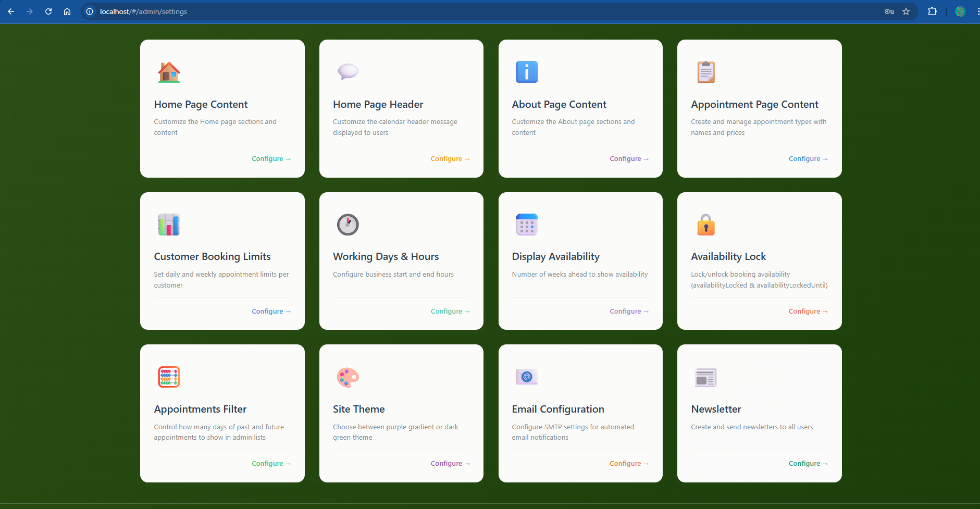Image resolution: width=980 pixels, height=509 pixels.
Task: Configure Customer Booking Limits
Action: coord(271,312)
